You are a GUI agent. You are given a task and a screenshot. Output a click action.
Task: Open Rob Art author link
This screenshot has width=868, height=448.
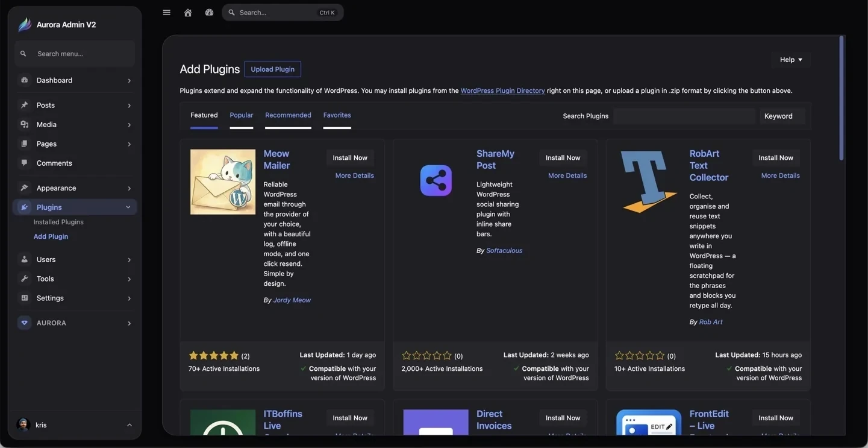(x=711, y=322)
